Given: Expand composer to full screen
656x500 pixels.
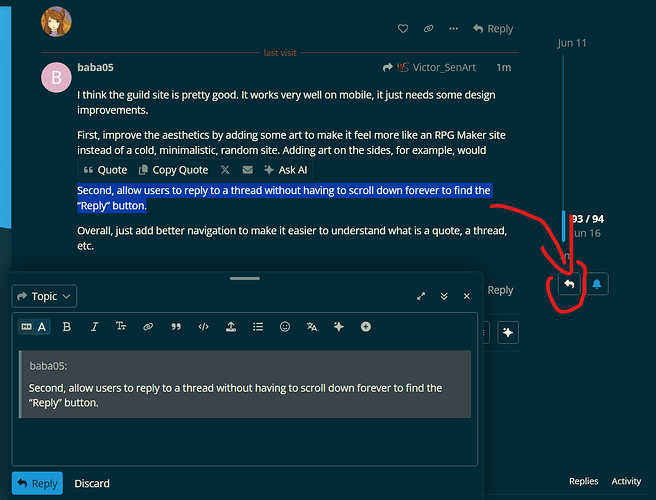Looking at the screenshot, I should pos(421,296).
